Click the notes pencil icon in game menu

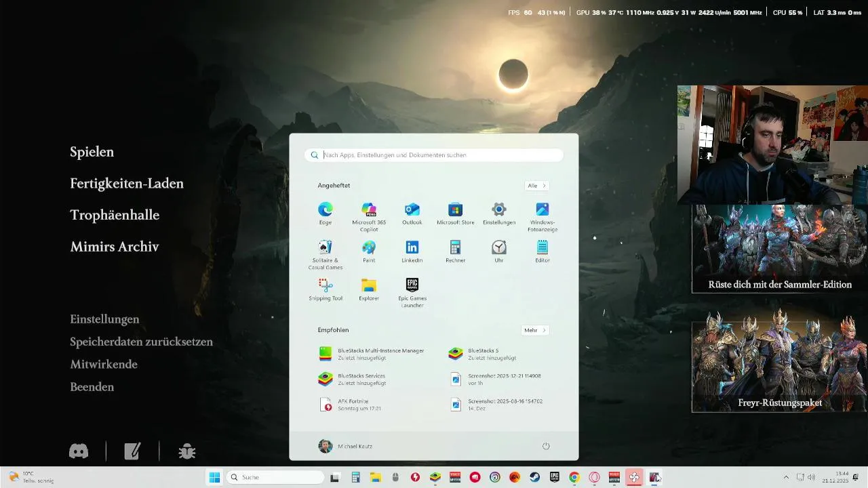pyautogui.click(x=132, y=451)
